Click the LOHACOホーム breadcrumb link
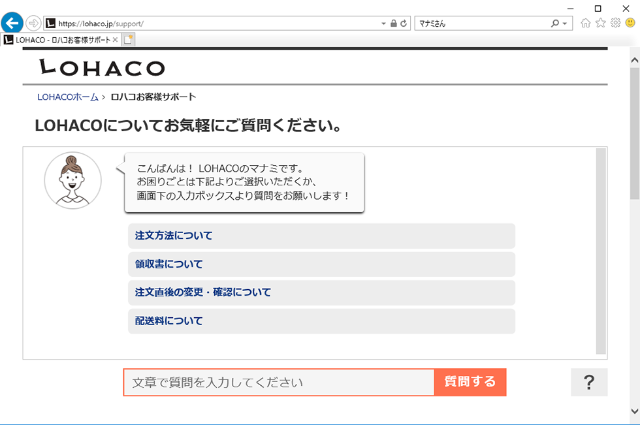Image resolution: width=640 pixels, height=425 pixels. 67,97
